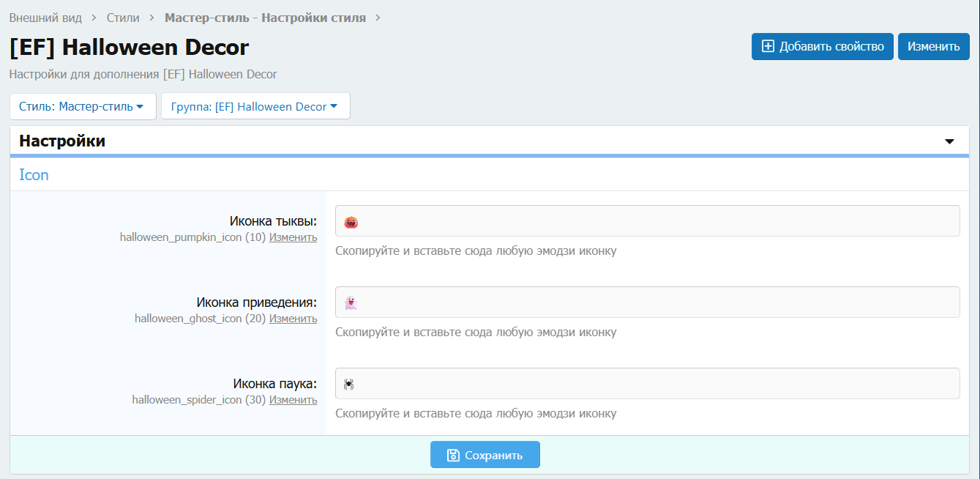Go to Внешний вид in the breadcrumb

coord(45,18)
